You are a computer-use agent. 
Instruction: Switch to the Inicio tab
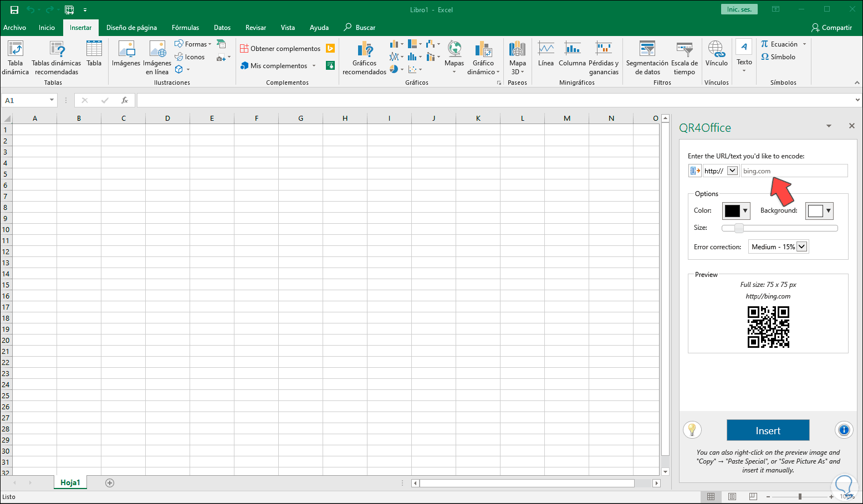[47, 28]
